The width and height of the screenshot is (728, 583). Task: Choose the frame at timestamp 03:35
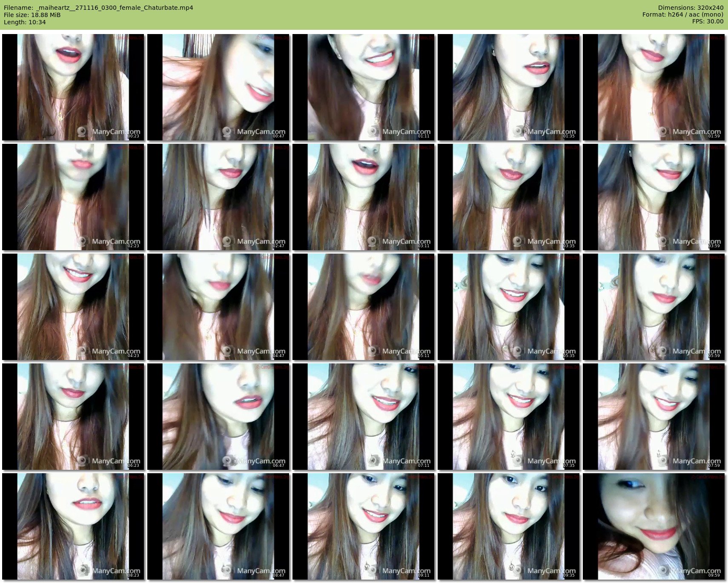point(509,197)
